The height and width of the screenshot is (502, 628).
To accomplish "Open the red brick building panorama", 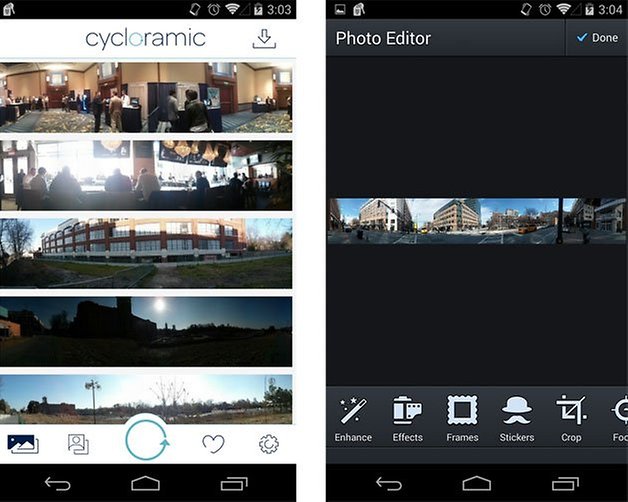I will tap(146, 253).
